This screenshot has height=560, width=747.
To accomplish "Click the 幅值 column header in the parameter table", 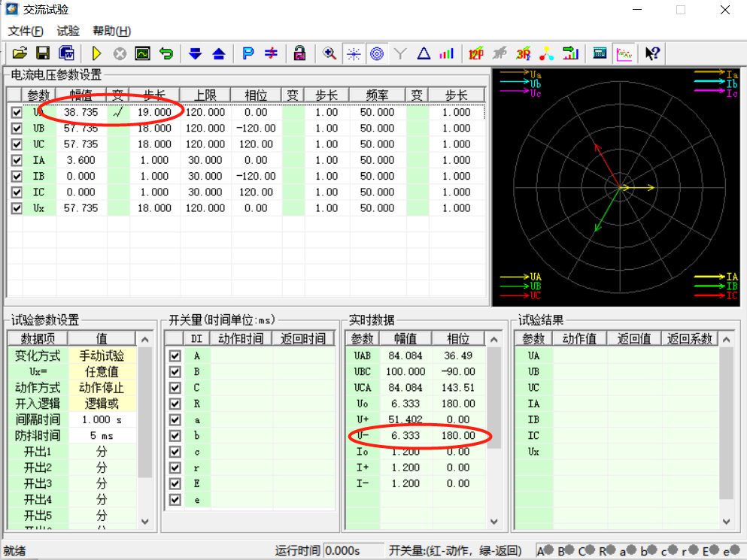I will 80,95.
